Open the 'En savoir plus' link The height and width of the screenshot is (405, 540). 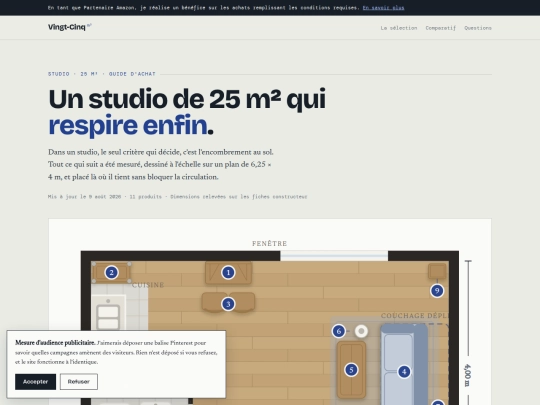click(383, 8)
